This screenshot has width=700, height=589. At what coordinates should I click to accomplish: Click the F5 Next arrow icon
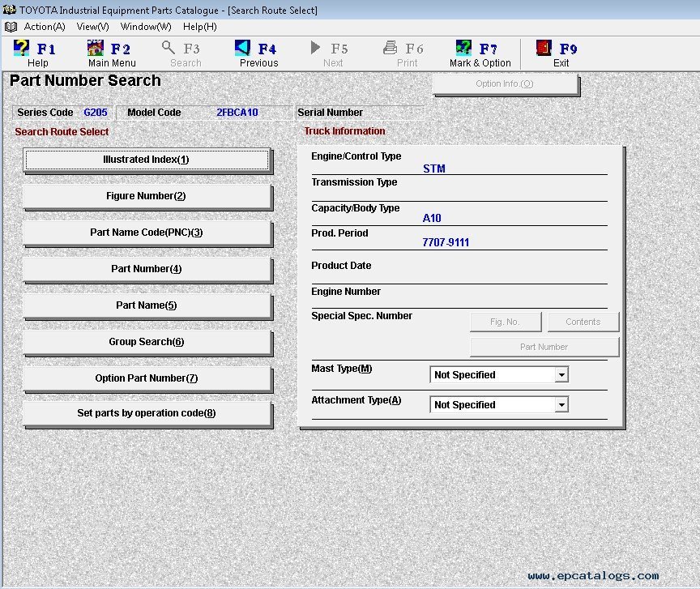click(x=316, y=47)
